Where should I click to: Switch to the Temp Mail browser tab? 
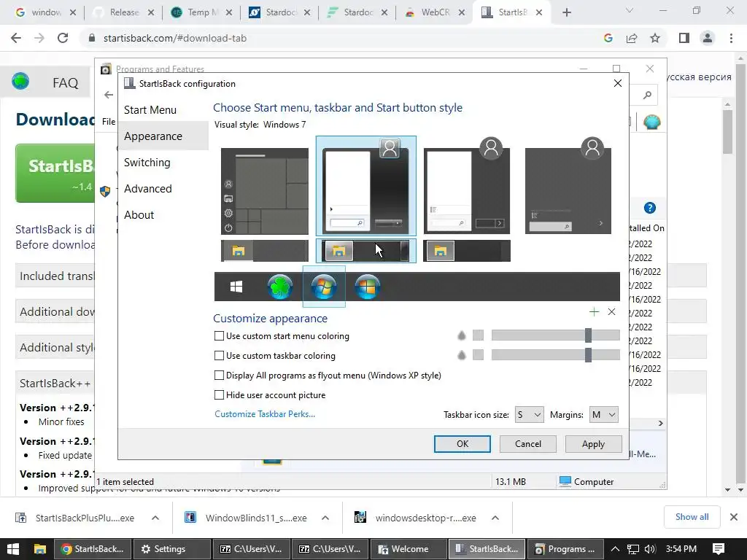202,12
